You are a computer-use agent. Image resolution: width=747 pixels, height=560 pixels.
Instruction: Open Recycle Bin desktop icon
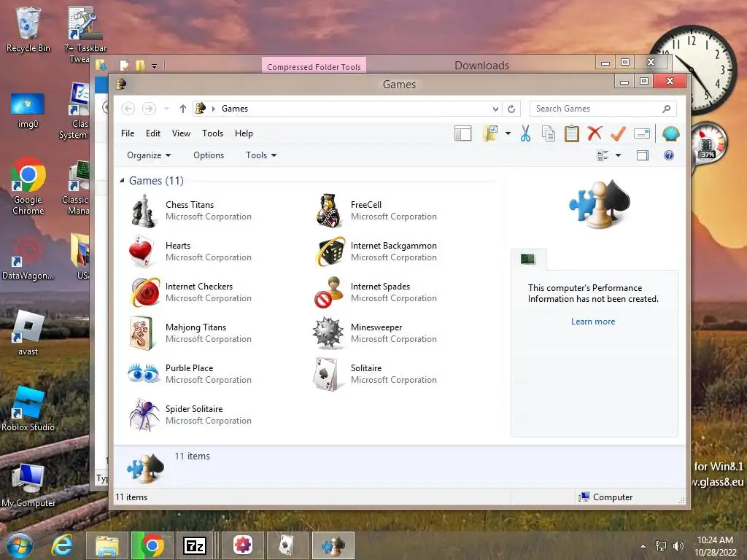coord(28,29)
